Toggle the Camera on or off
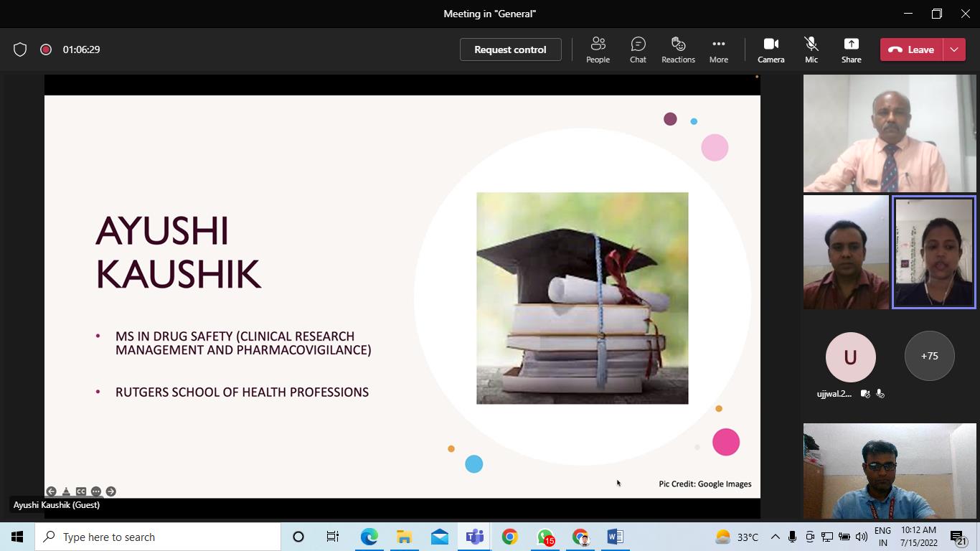The image size is (980, 551). coord(771,50)
